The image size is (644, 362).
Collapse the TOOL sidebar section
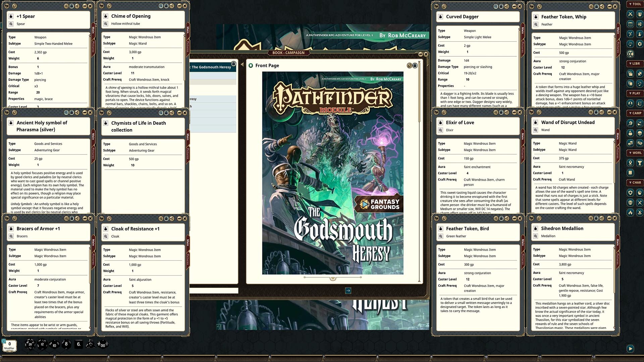click(635, 4)
